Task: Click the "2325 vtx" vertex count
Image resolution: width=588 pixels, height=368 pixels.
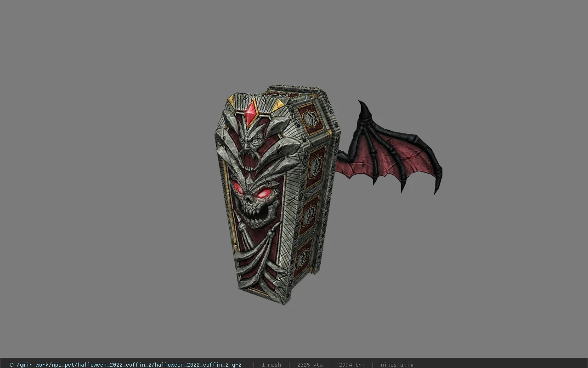Action: coord(310,365)
